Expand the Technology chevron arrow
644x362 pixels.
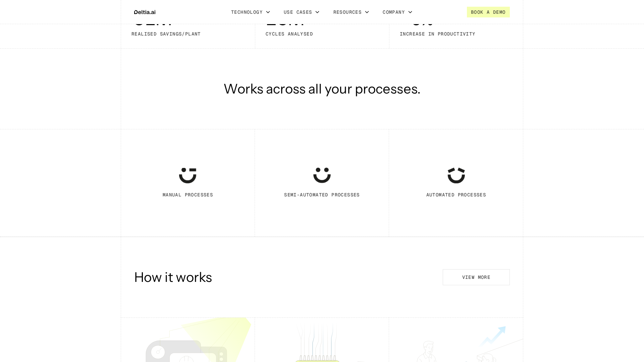(x=268, y=12)
